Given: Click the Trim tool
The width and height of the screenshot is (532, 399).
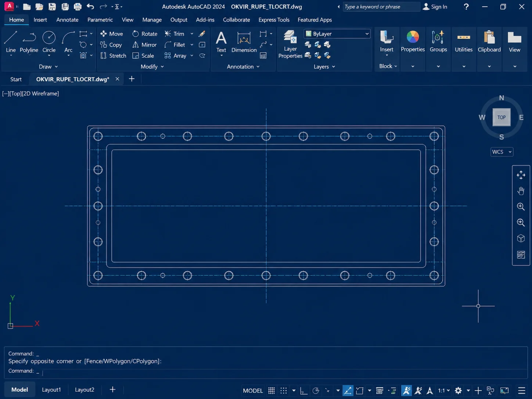Looking at the screenshot, I should click(175, 34).
